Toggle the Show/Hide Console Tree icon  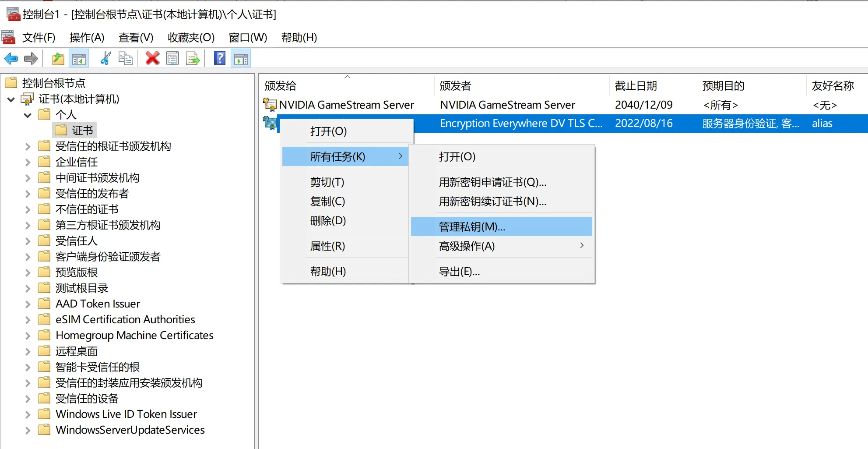coord(79,59)
